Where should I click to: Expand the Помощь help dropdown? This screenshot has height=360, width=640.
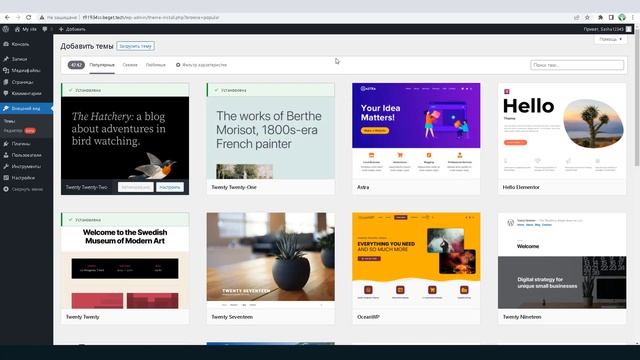(611, 39)
